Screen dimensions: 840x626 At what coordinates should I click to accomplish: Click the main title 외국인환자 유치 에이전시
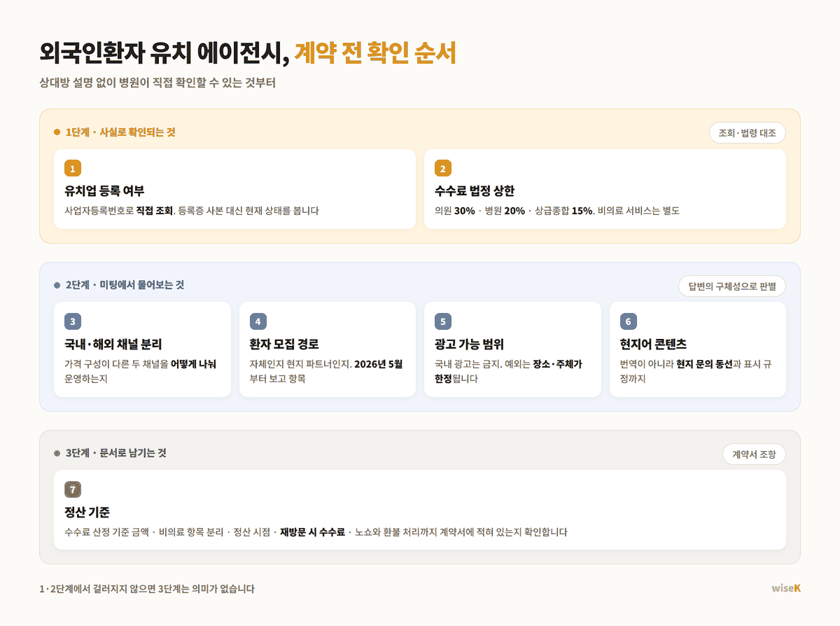pyautogui.click(x=164, y=53)
